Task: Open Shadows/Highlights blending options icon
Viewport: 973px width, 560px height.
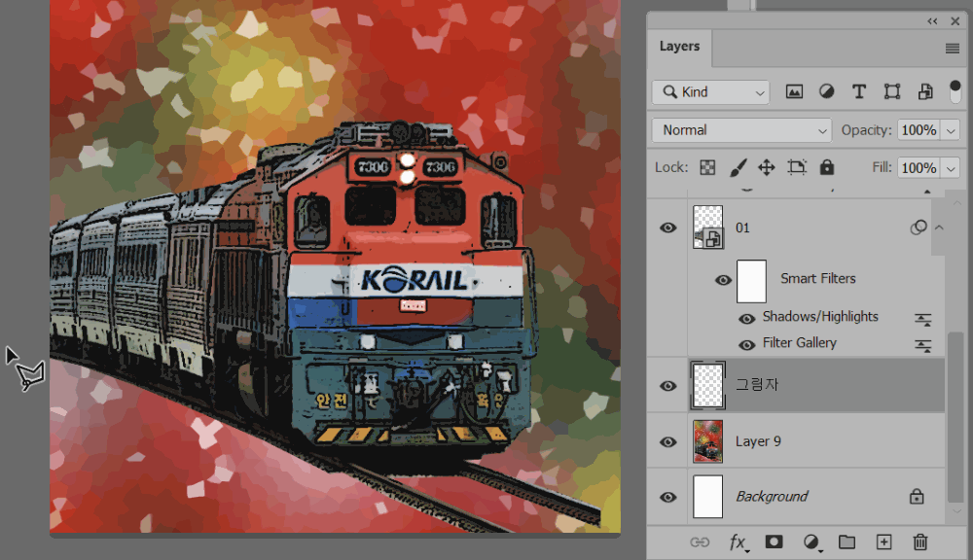Action: 923,320
